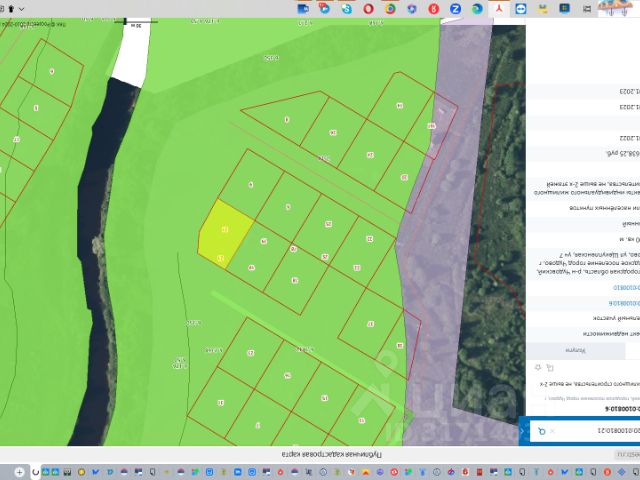Viewport: 640px width, 480px height.
Task: Click the magnifier search icon in the search box
Action: click(542, 431)
